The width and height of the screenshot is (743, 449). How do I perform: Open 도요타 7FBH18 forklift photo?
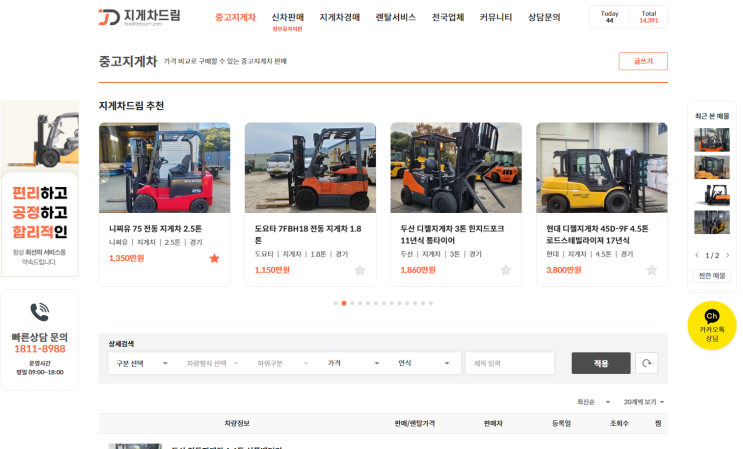pos(310,168)
